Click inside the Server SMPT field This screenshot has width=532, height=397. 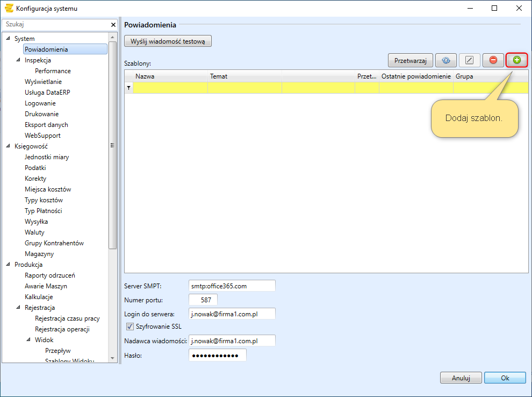(232, 286)
